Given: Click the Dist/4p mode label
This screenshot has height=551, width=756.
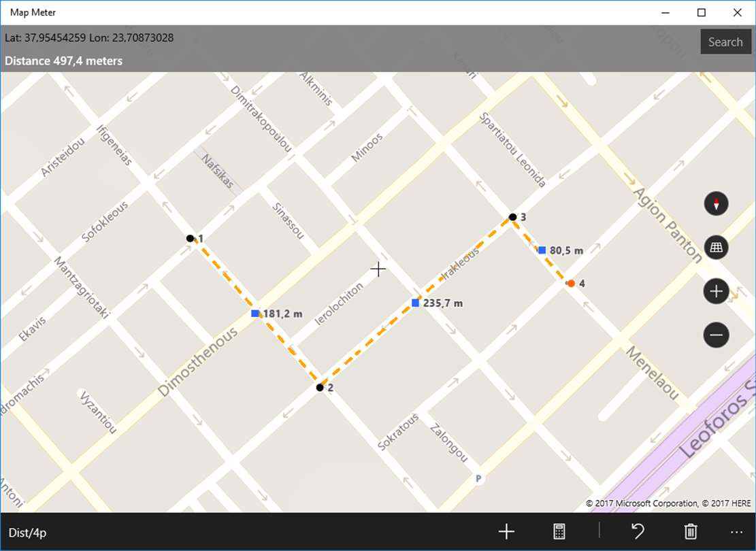Looking at the screenshot, I should 27,533.
